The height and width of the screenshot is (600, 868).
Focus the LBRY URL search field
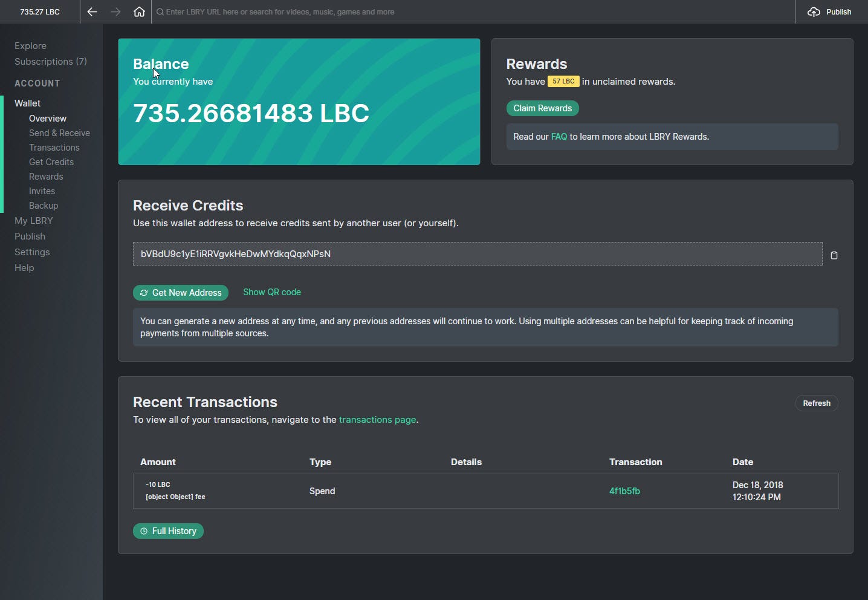[x=473, y=12]
